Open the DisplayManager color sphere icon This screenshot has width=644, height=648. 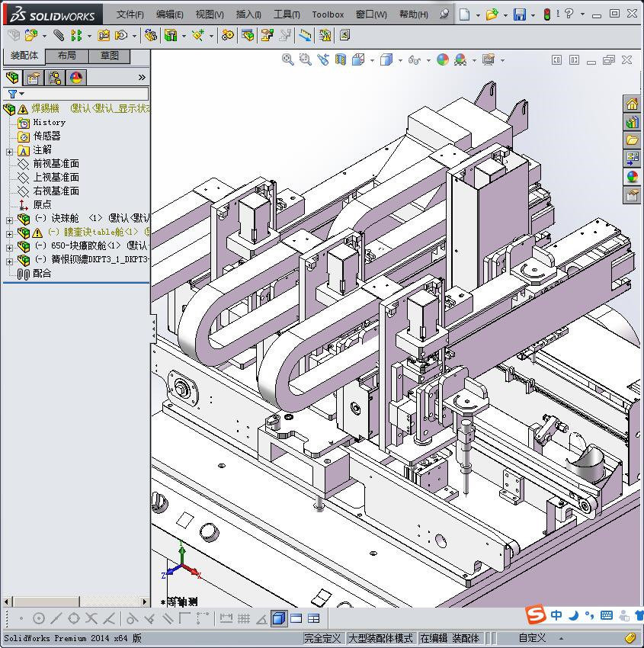pyautogui.click(x=75, y=78)
